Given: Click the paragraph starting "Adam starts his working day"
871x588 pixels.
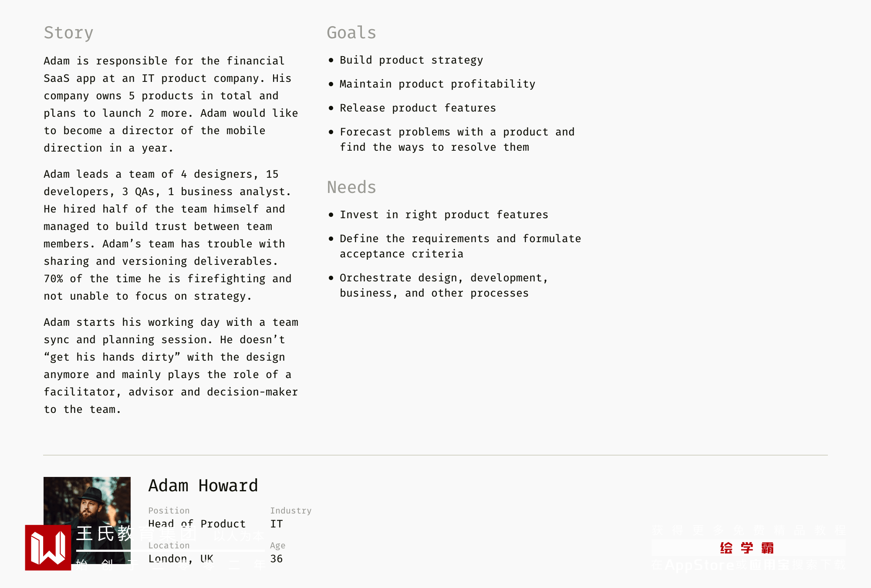Looking at the screenshot, I should point(171,366).
